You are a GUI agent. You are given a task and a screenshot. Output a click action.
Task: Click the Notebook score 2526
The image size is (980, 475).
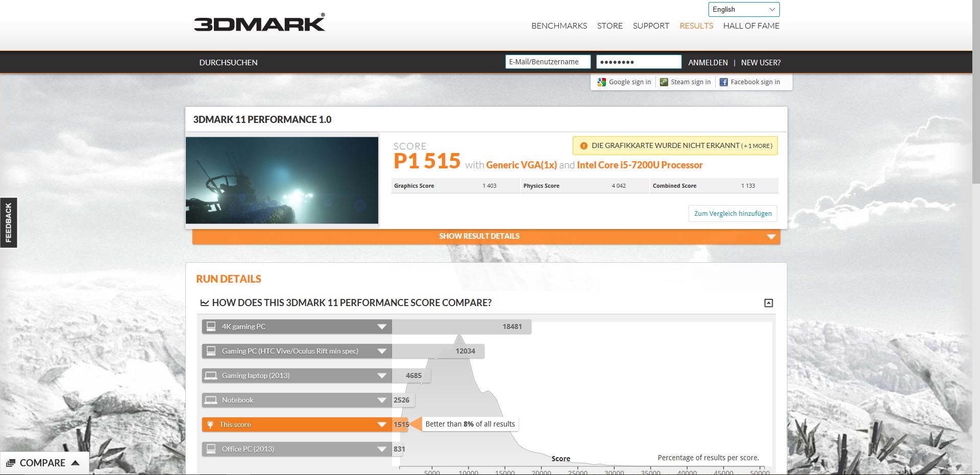point(401,400)
